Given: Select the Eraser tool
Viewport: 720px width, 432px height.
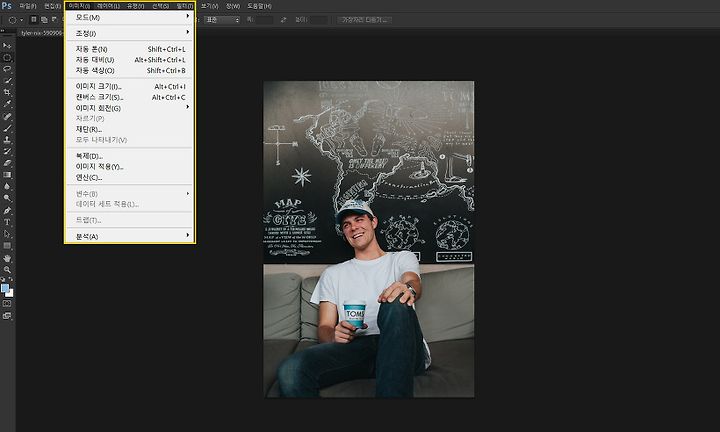Looking at the screenshot, I should (x=7, y=163).
